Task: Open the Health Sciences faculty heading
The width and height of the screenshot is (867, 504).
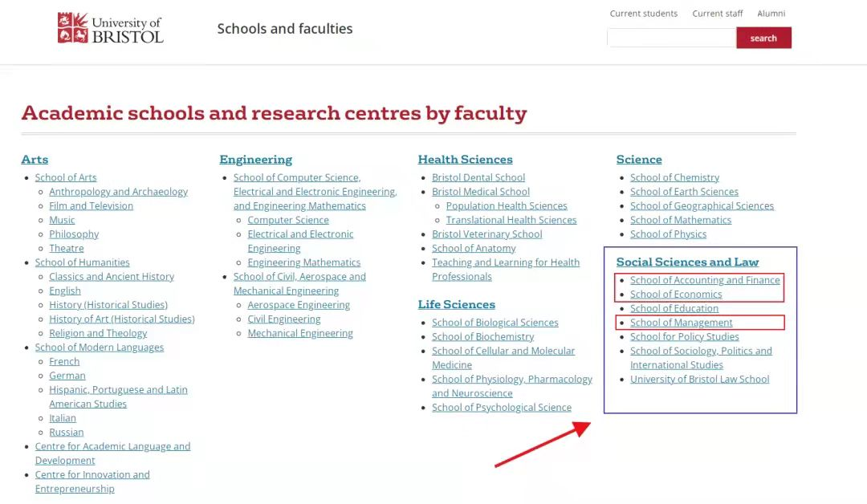Action: [465, 159]
